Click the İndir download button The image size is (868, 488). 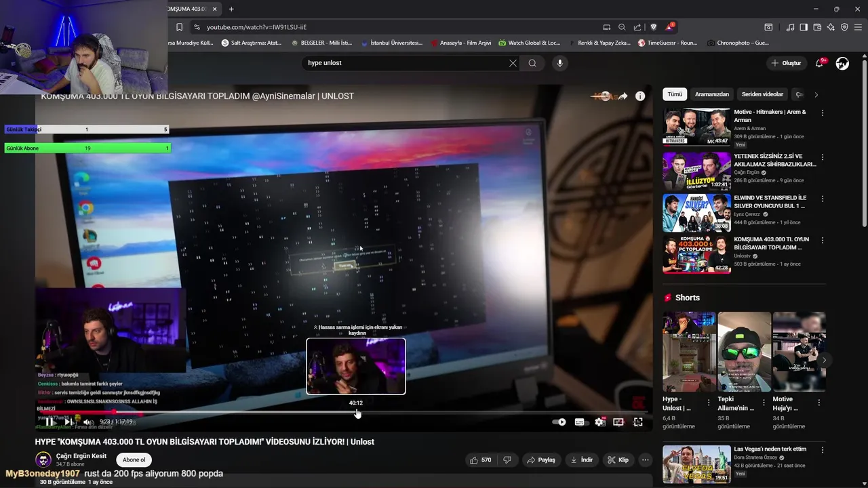[x=581, y=460]
